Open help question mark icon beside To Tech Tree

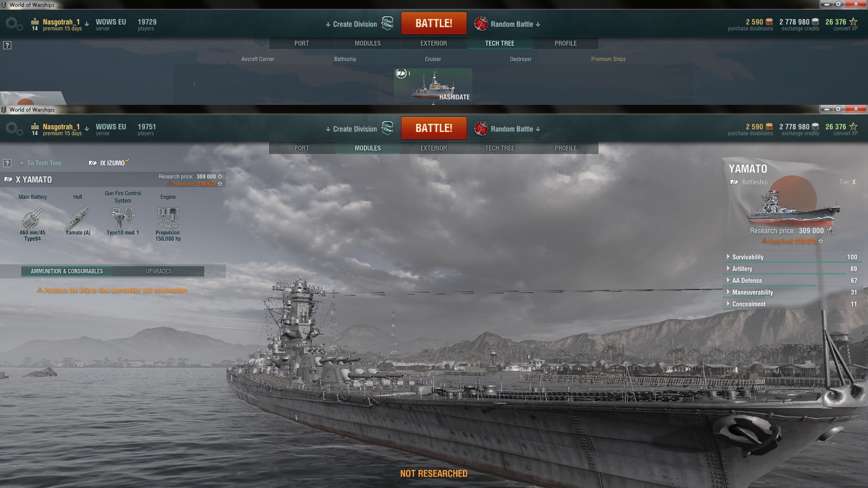tap(7, 163)
